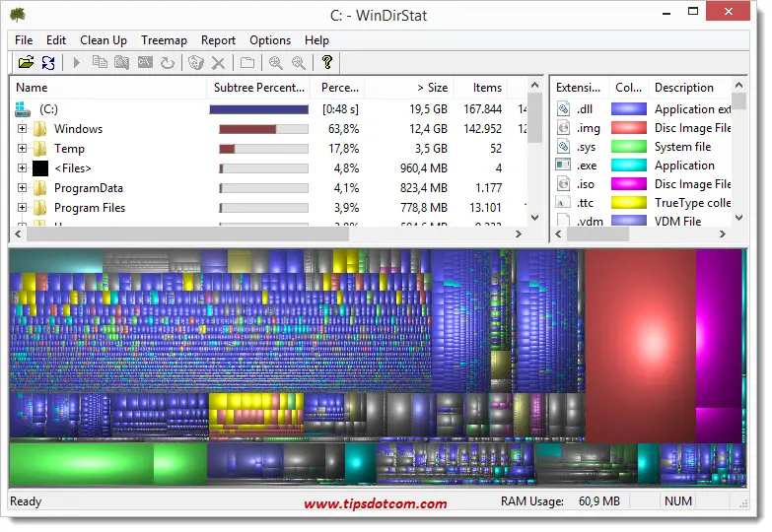772x532 pixels.
Task: Click the large red .img block in treemap
Action: pyautogui.click(x=640, y=345)
